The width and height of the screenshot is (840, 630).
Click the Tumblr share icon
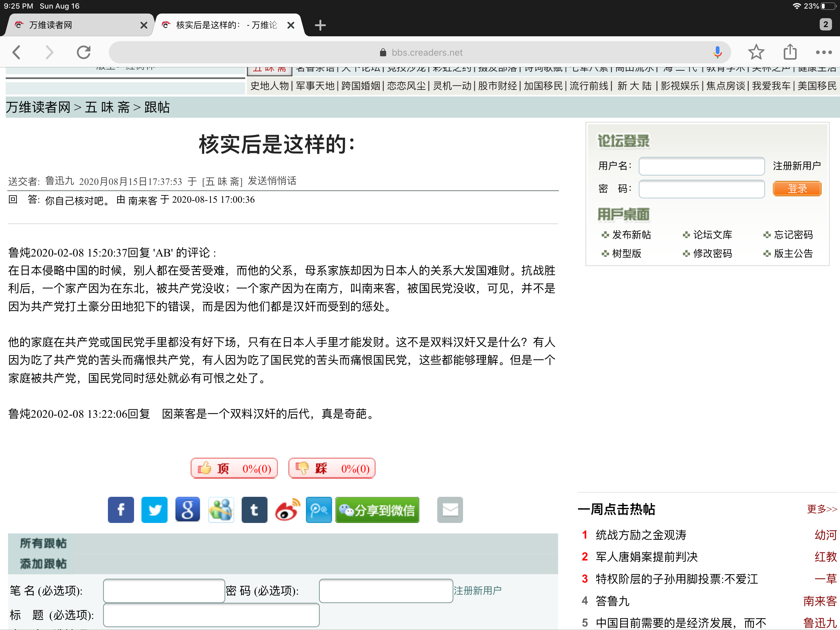pyautogui.click(x=254, y=509)
